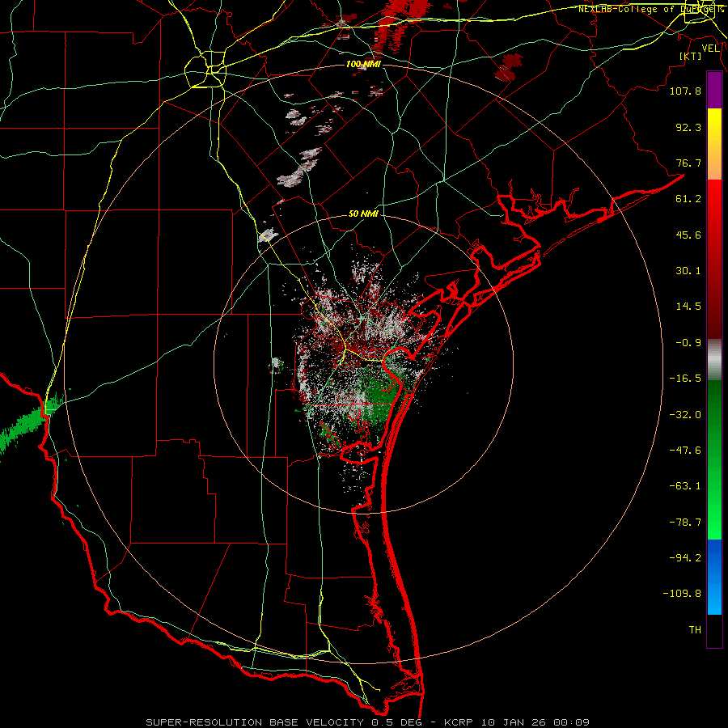Click the blue segment of the velocity color bar
Viewport: 728px width, 728px height.
(x=714, y=577)
